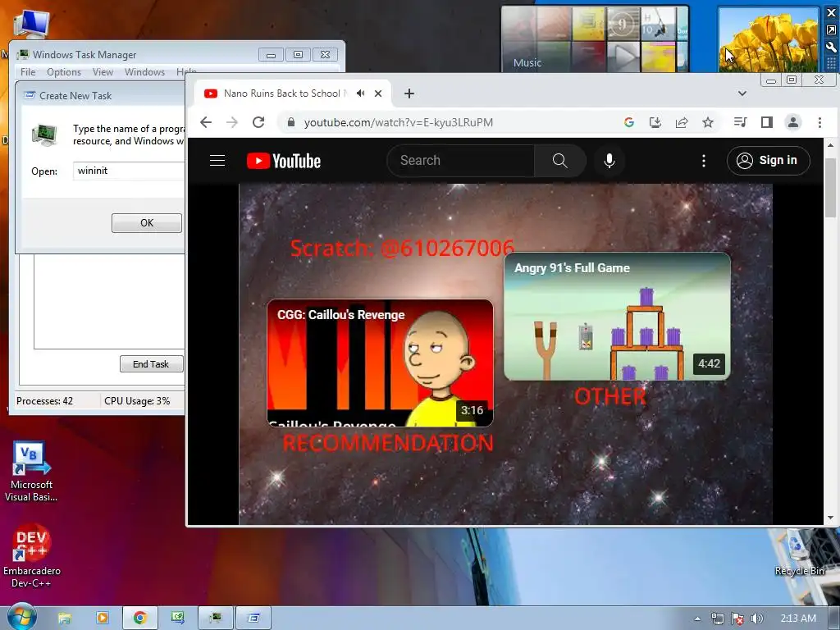Viewport: 840px width, 630px height.
Task: Reload the YouTube page
Action: coord(258,122)
